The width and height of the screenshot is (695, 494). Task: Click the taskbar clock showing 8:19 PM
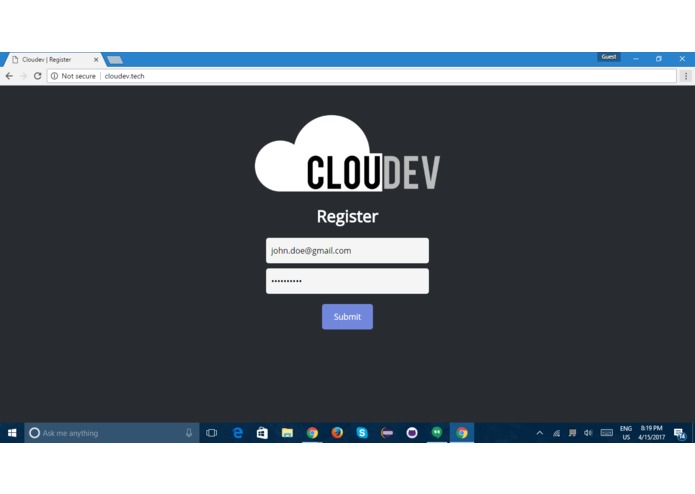[x=652, y=433]
